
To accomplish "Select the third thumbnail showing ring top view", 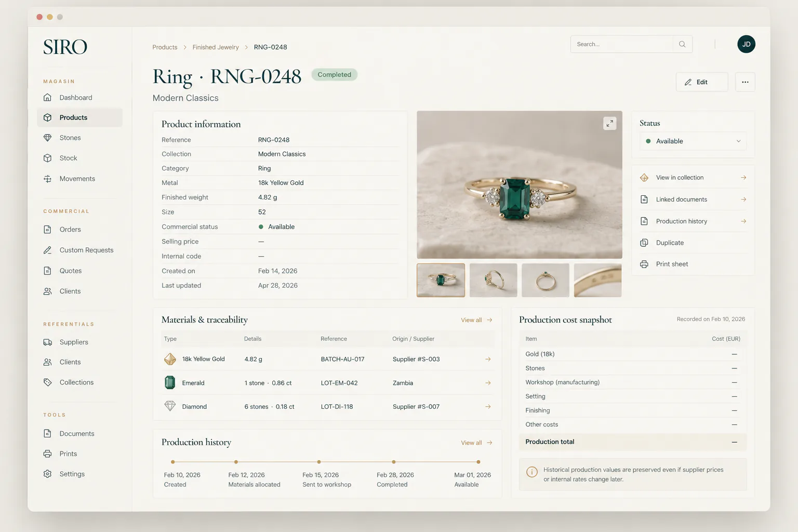I will 546,281.
